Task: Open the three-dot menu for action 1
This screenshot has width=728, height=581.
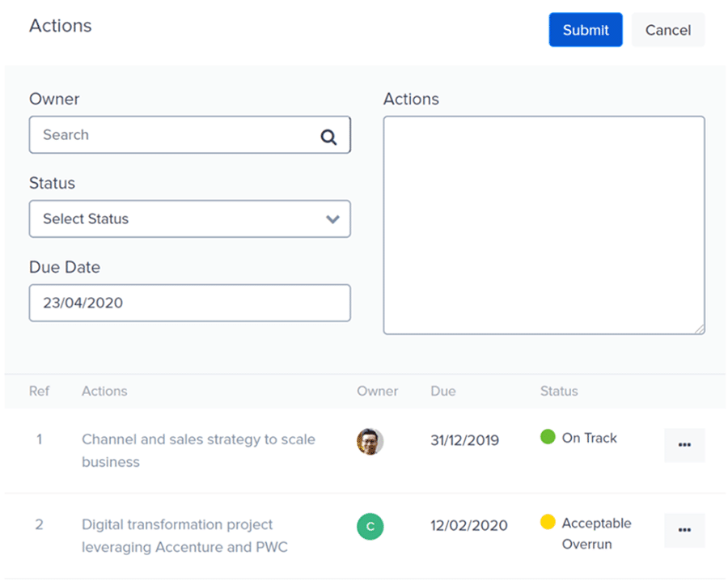Action: click(684, 445)
